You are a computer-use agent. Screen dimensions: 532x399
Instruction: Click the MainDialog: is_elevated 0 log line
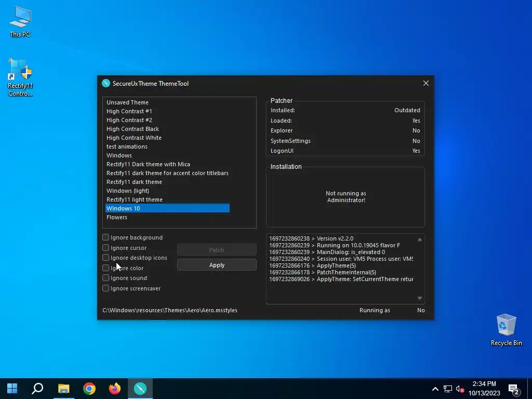click(x=327, y=252)
